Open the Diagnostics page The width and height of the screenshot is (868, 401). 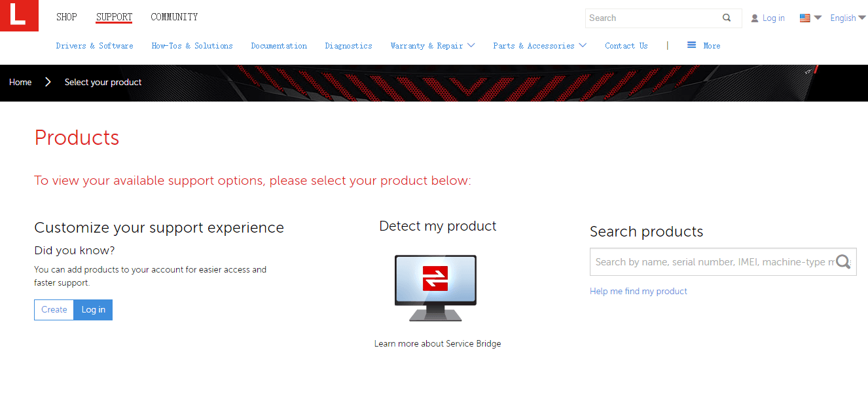pyautogui.click(x=348, y=46)
